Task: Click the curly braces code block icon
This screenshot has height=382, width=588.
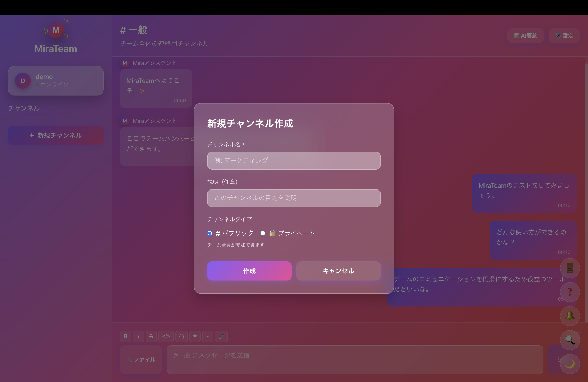Action: pos(181,336)
